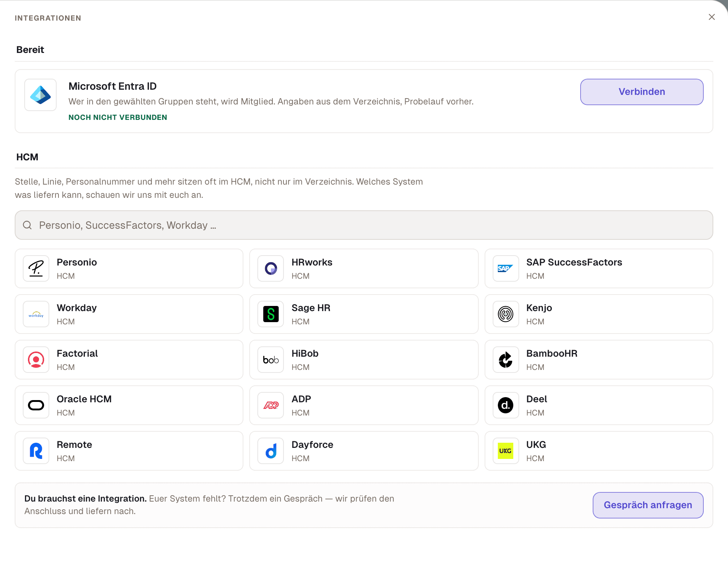Click the ADP name text
This screenshot has height=581, width=728.
coord(301,399)
